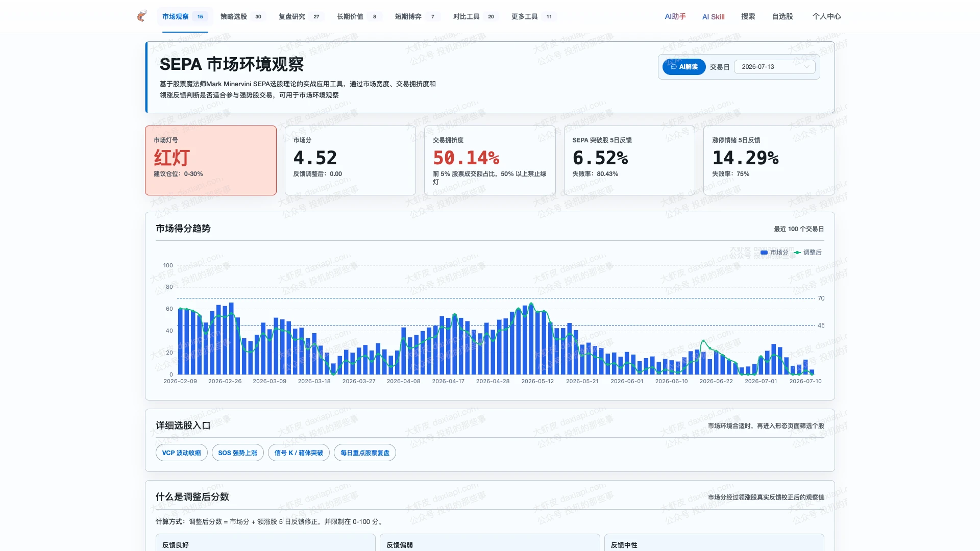The image size is (980, 551).
Task: Toggle the 调整后 legend series
Action: pos(807,253)
